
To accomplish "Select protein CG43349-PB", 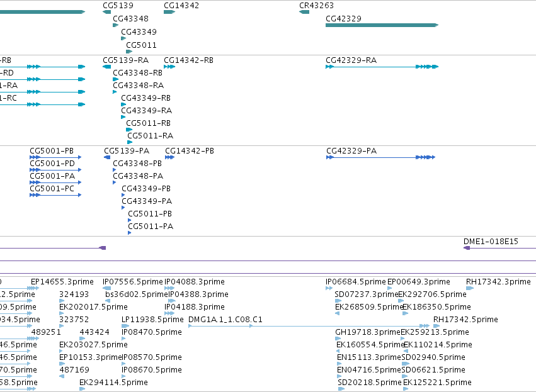I will click(146, 189).
